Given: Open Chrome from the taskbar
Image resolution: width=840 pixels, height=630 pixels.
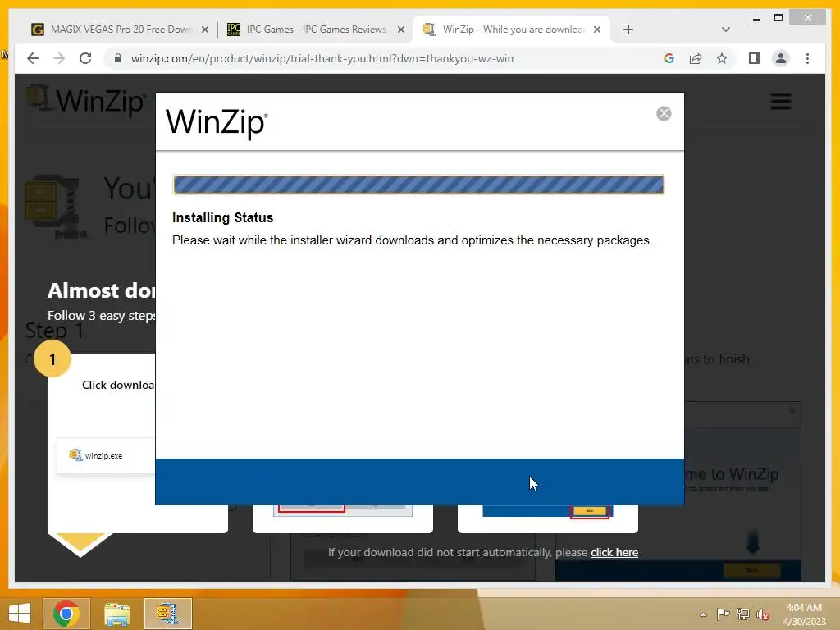Looking at the screenshot, I should 66,614.
